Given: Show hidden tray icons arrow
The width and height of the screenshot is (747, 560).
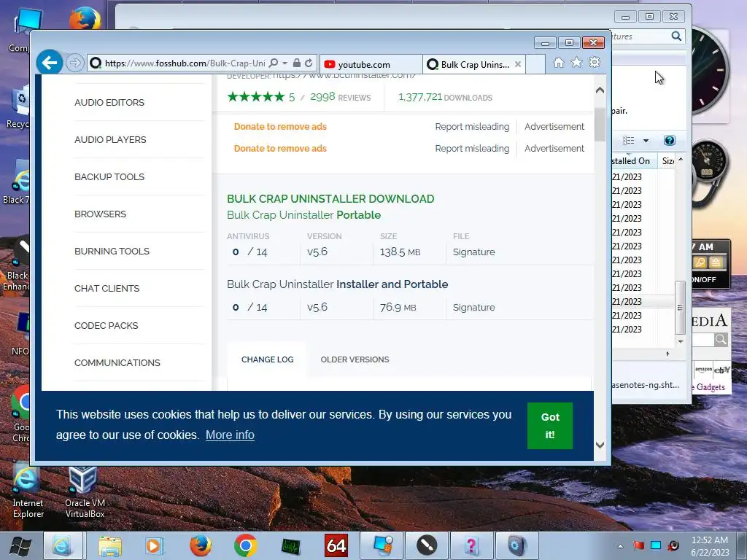Looking at the screenshot, I should pos(620,545).
